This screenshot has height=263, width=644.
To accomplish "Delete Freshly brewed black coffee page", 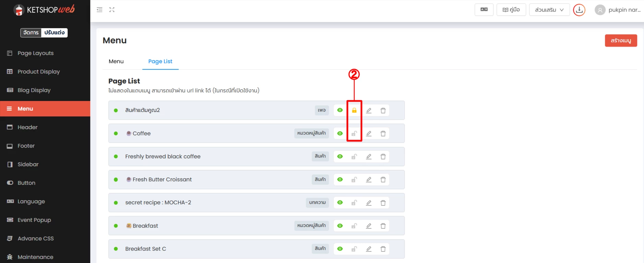I will click(x=383, y=156).
